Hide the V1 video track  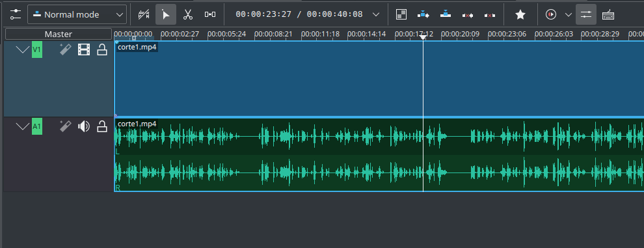tap(84, 50)
